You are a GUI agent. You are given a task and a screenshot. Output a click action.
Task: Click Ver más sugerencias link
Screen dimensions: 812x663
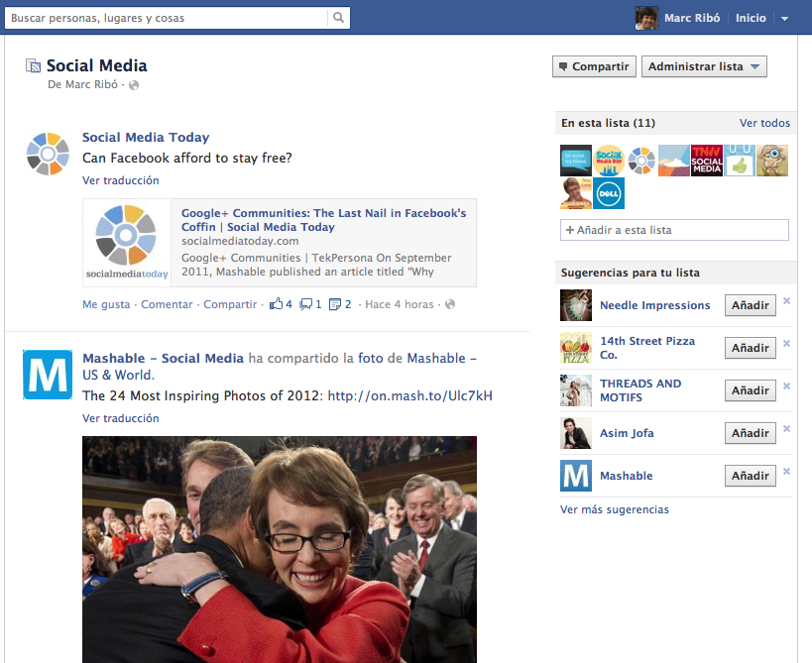(615, 509)
